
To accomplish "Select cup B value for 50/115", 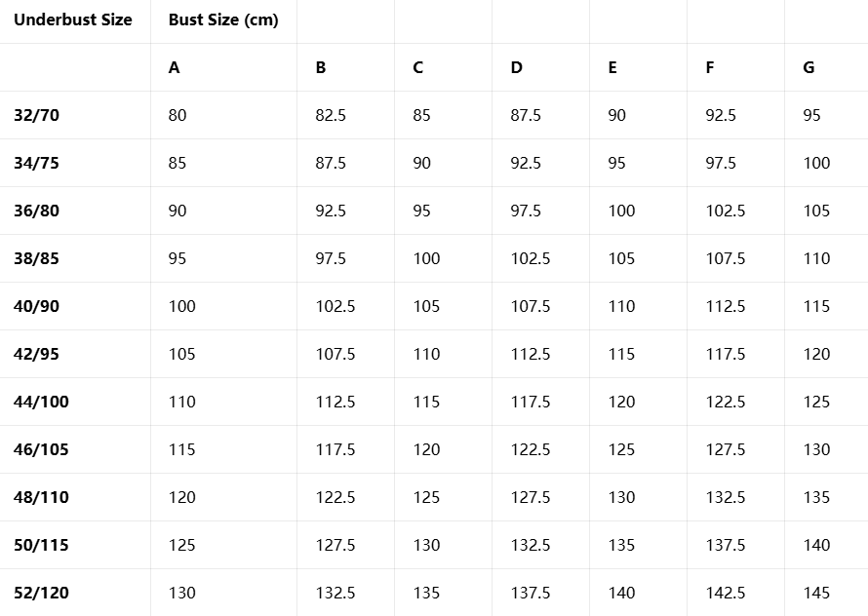I will [x=335, y=546].
